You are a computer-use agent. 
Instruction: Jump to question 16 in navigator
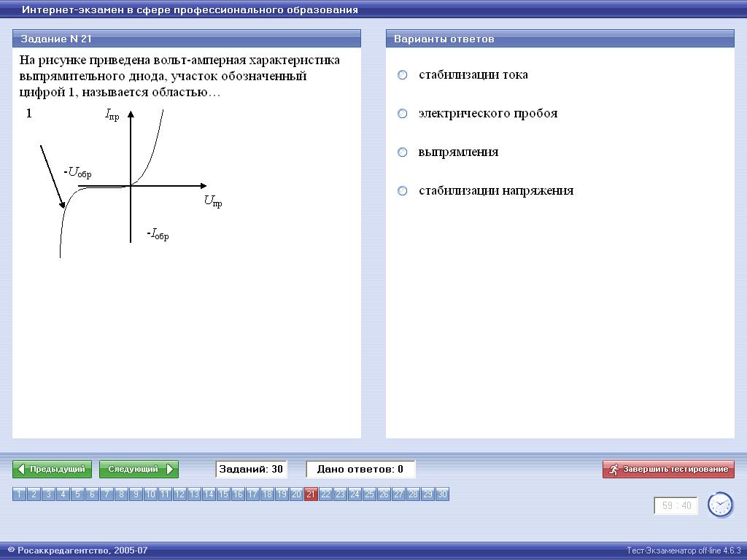tap(239, 494)
